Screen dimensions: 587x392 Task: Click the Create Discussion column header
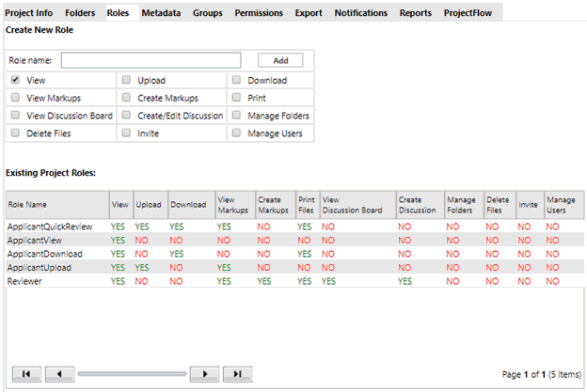pos(420,205)
